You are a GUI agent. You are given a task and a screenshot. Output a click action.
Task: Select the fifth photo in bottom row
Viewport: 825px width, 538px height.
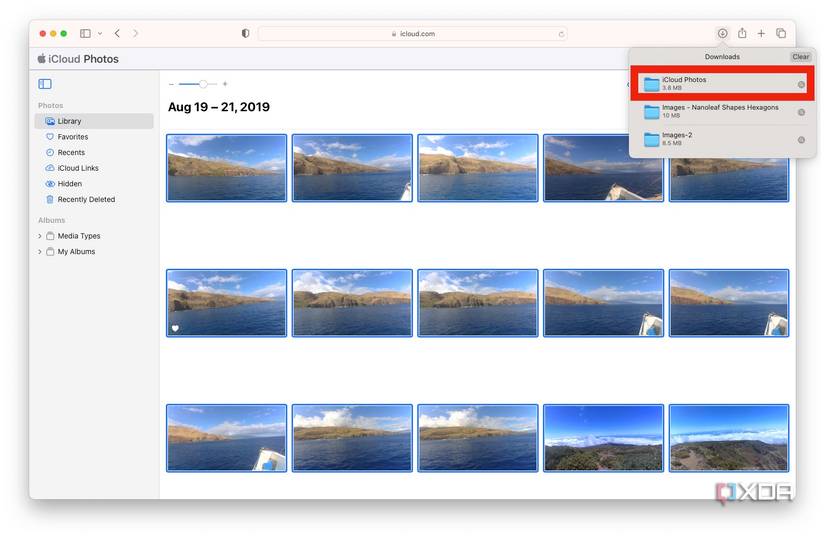pyautogui.click(x=729, y=438)
